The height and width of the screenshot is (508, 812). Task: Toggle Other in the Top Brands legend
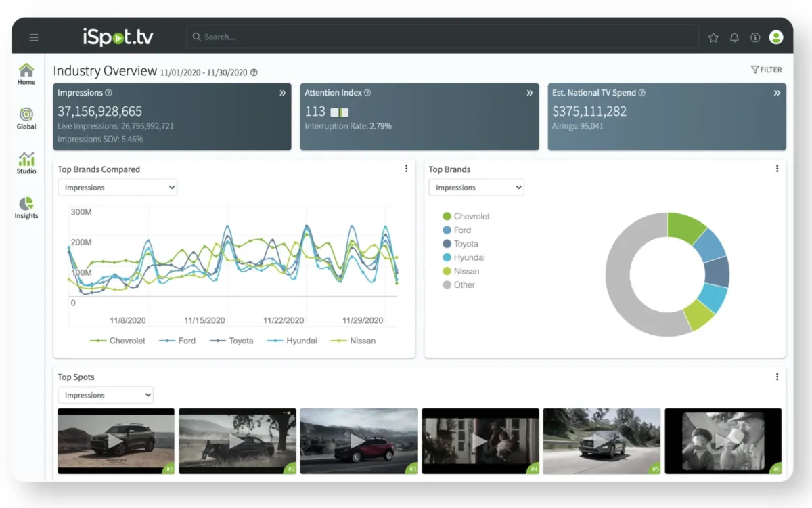[x=457, y=284]
